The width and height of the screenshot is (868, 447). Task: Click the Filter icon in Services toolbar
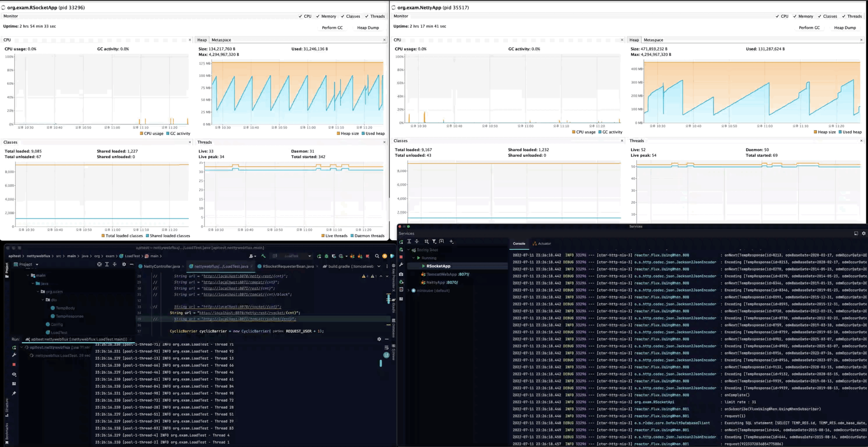(434, 241)
